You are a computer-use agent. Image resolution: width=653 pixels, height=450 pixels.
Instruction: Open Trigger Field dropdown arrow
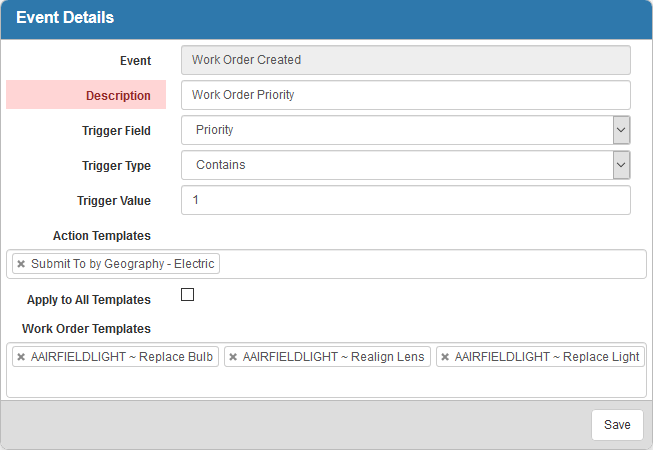pyautogui.click(x=621, y=130)
